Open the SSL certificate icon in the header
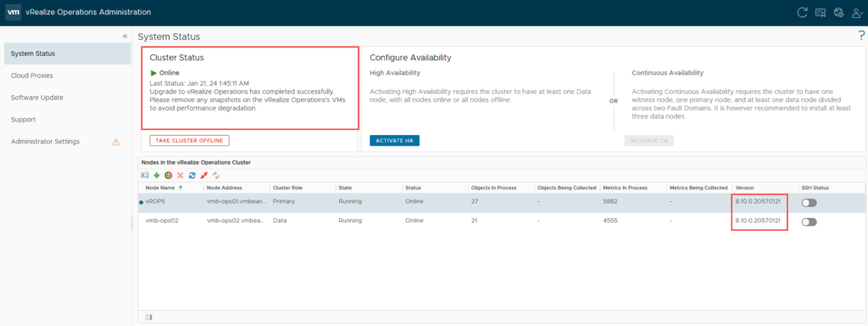This screenshot has height=326, width=868. tap(820, 12)
